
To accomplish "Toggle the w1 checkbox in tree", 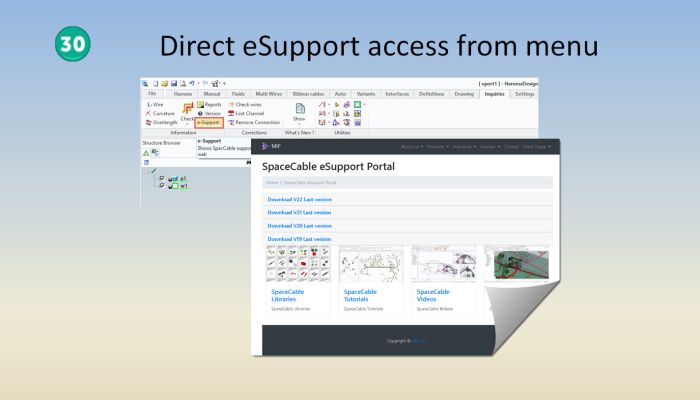I will (161, 186).
